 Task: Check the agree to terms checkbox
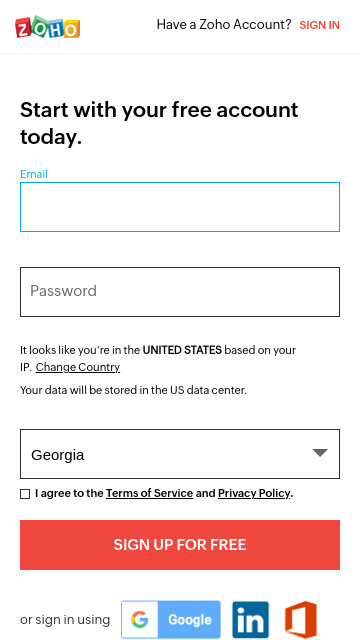pos(25,494)
